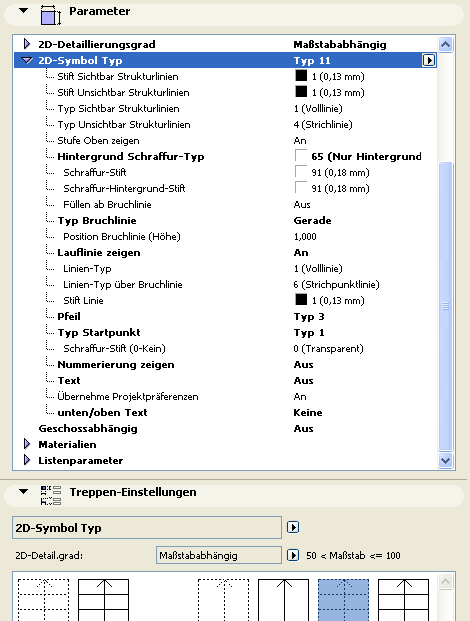Edit Position Bruchlinie value 1,000
This screenshot has height=621, width=470.
305,237
